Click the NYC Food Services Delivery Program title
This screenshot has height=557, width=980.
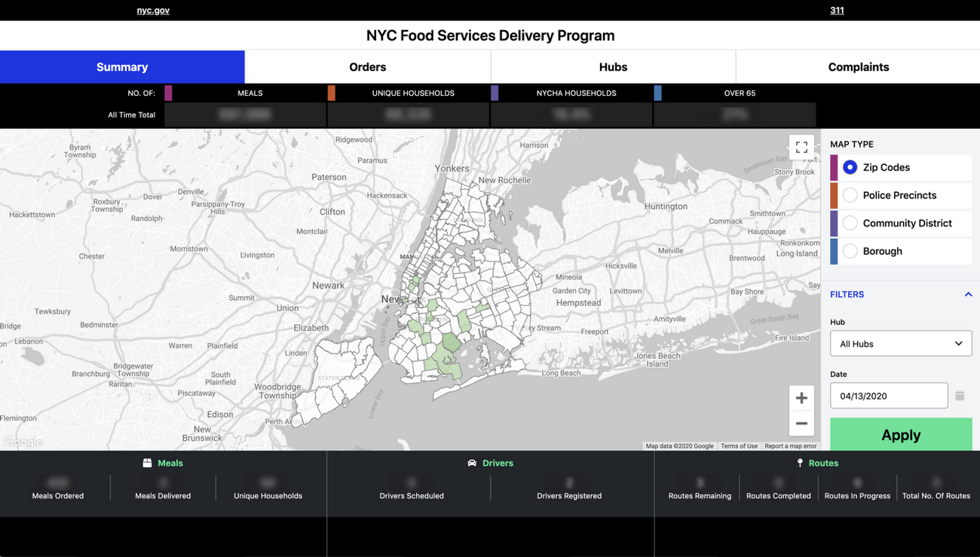point(490,35)
